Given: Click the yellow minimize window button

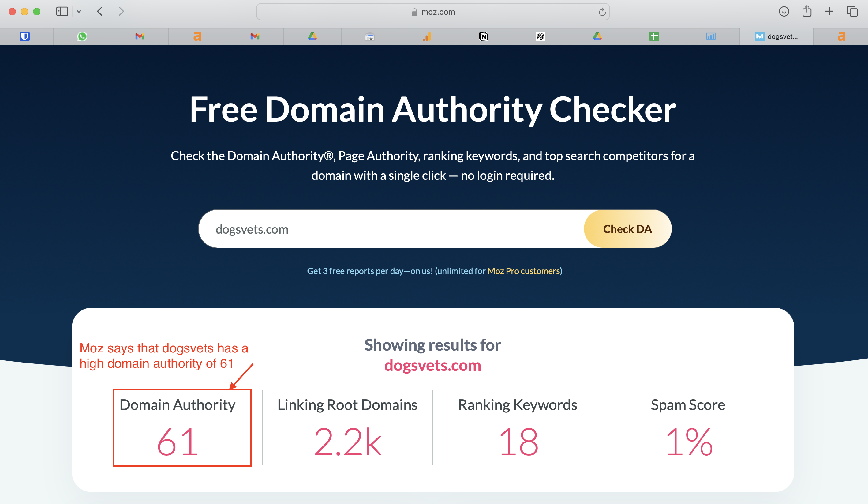Looking at the screenshot, I should 24,11.
